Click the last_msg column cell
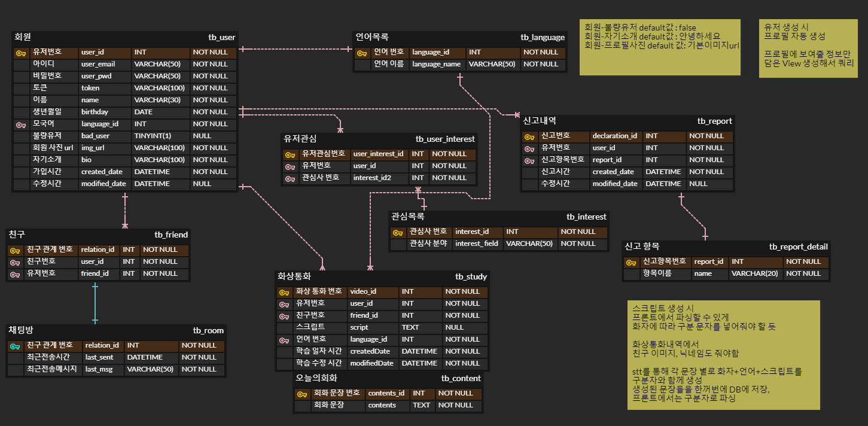868x426 pixels. coord(103,370)
